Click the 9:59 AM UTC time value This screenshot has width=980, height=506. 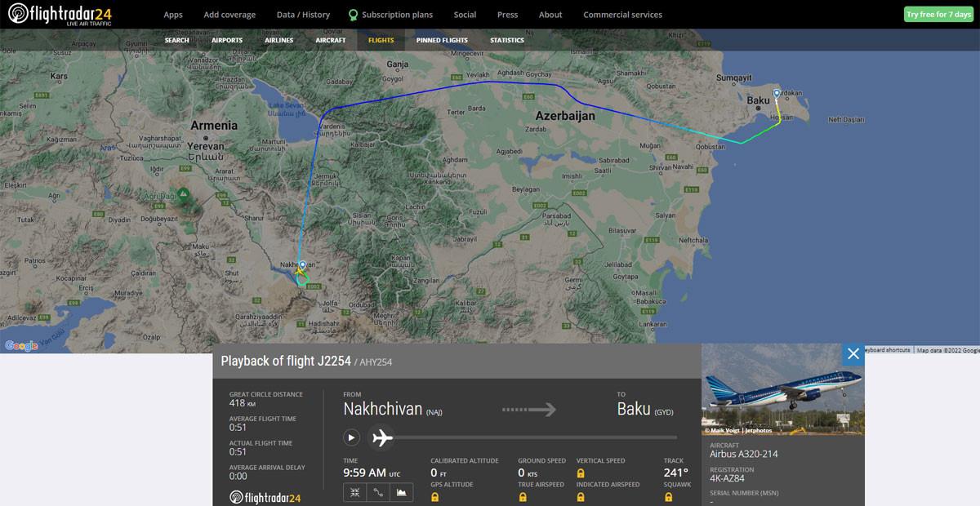tap(372, 473)
